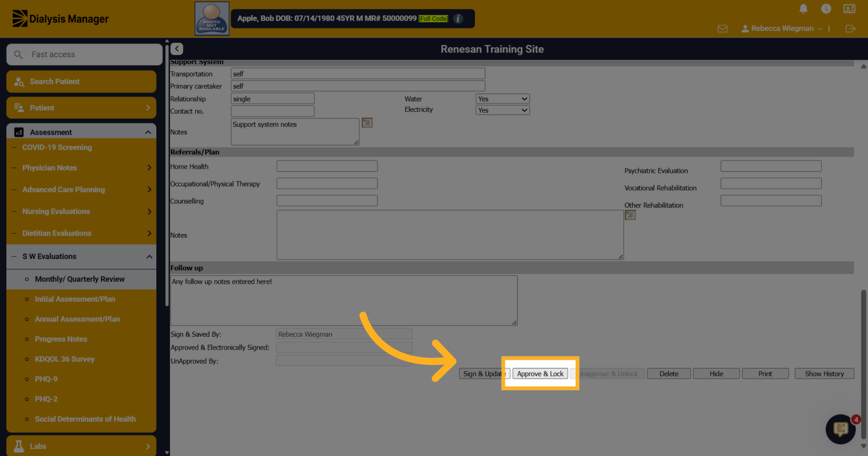Open the Water dropdown
The image size is (868, 456).
(502, 99)
